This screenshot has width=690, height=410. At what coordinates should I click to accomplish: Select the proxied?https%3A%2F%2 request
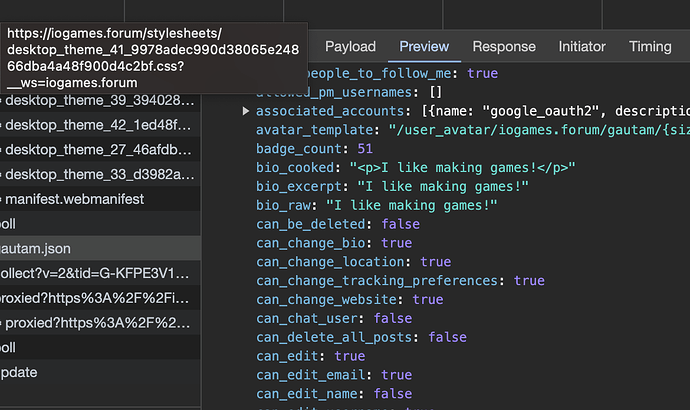[x=100, y=322]
